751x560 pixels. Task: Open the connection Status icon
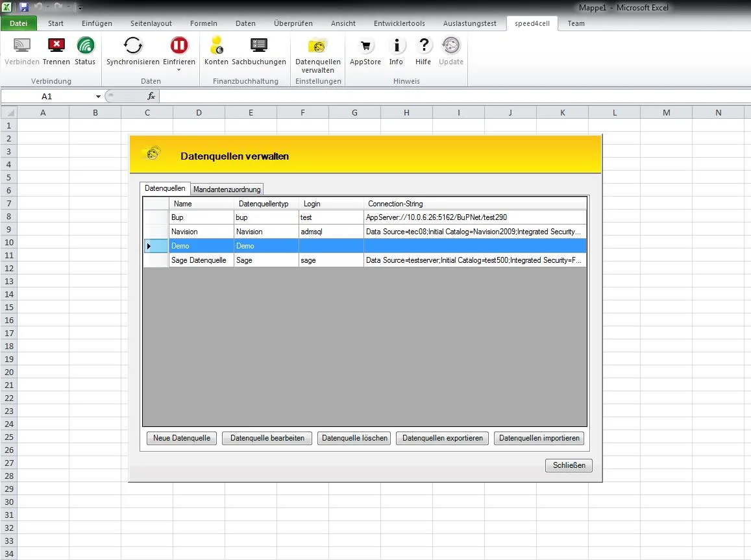[x=85, y=45]
